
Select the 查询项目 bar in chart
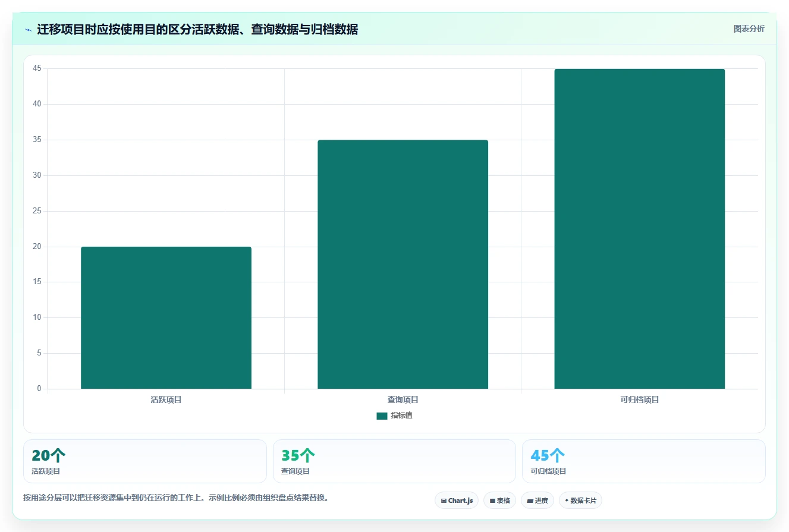[x=403, y=265]
